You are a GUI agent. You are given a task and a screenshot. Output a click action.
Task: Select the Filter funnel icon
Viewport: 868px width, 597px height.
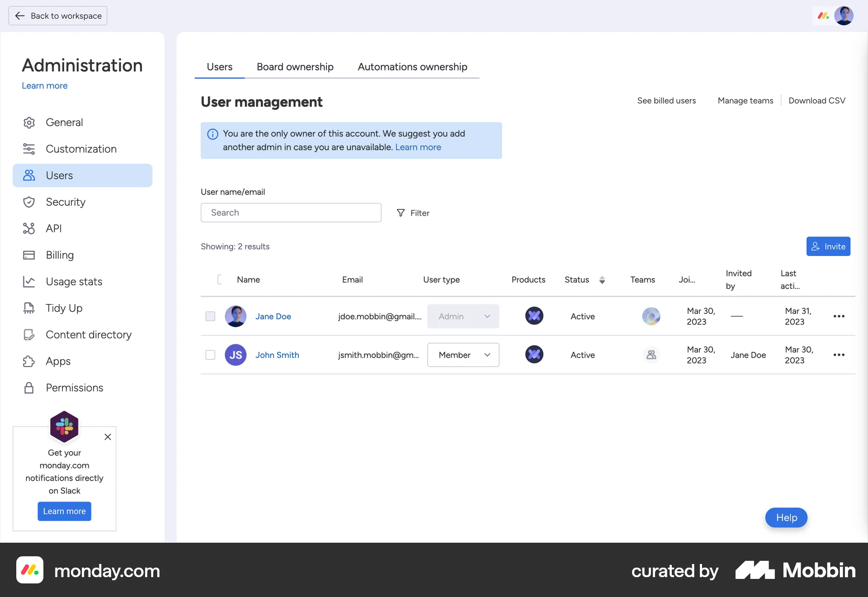[x=401, y=213]
